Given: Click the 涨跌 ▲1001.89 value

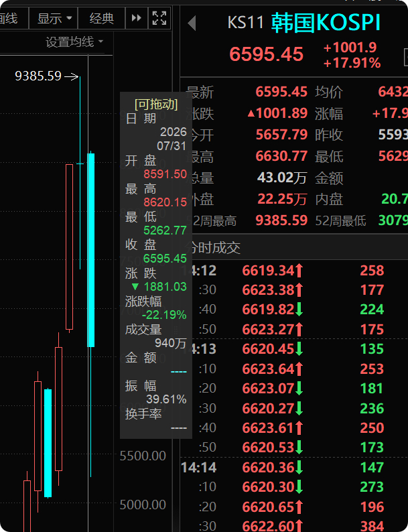Looking at the screenshot, I should coord(277,113).
